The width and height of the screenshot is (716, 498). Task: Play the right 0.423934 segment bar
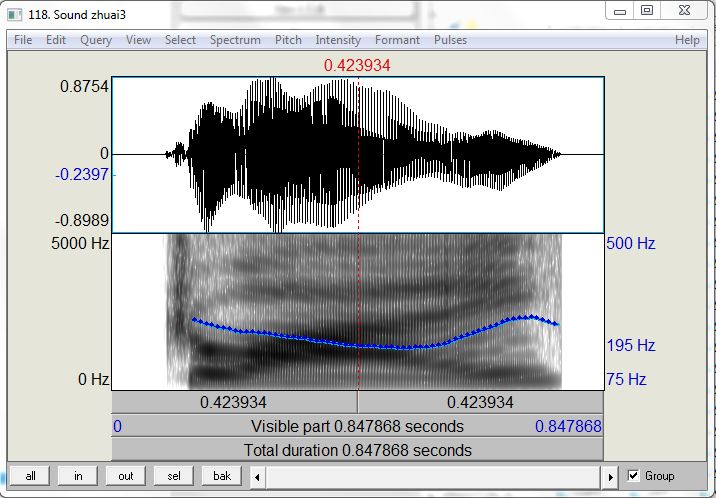pyautogui.click(x=481, y=402)
